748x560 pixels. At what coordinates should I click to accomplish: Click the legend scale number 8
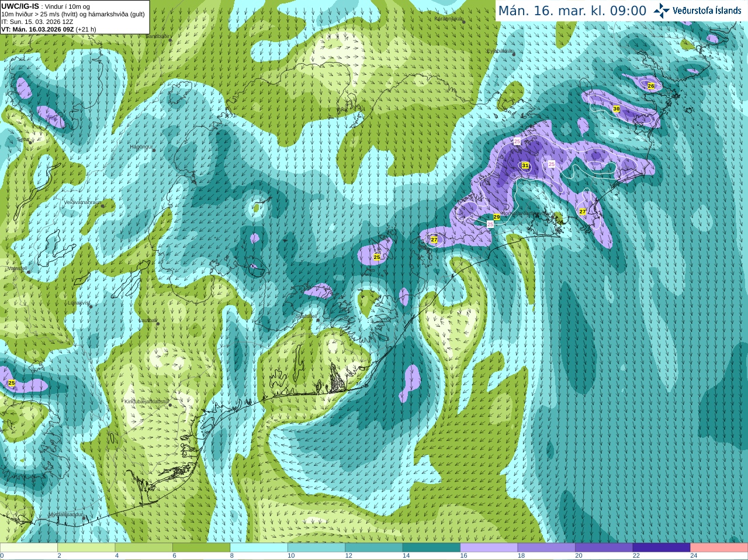[x=232, y=556]
